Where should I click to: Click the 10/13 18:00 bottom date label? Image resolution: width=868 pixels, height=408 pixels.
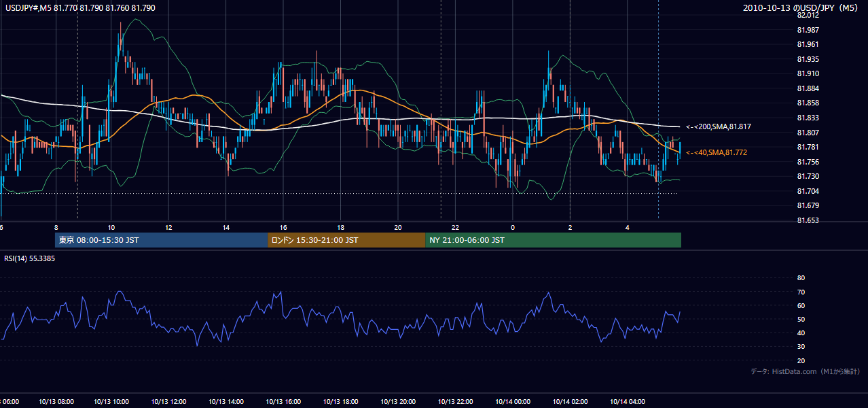pyautogui.click(x=341, y=402)
